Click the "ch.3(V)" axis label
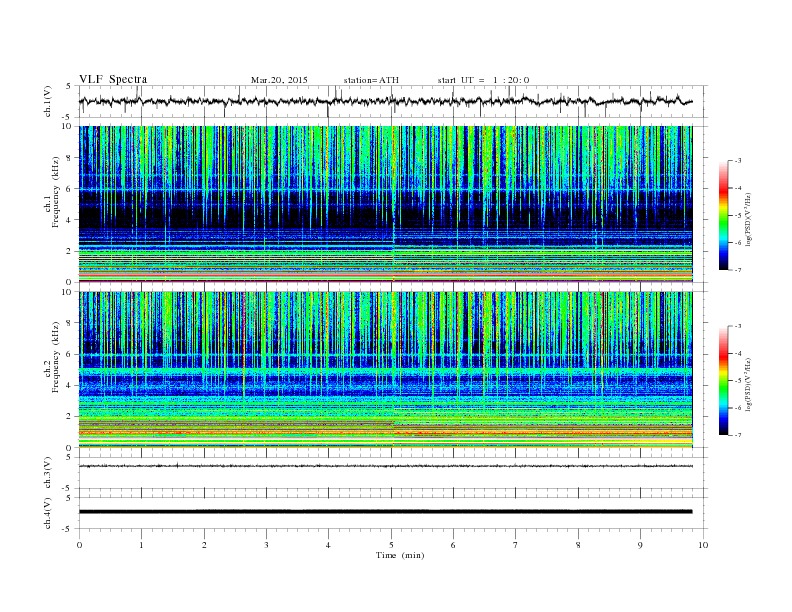 click(x=48, y=473)
